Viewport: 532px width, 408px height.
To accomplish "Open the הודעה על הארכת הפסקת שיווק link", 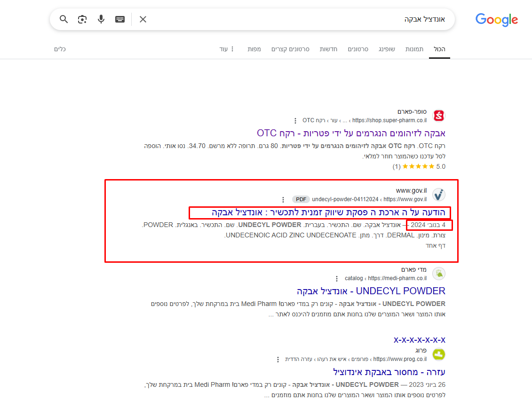I will point(328,212).
